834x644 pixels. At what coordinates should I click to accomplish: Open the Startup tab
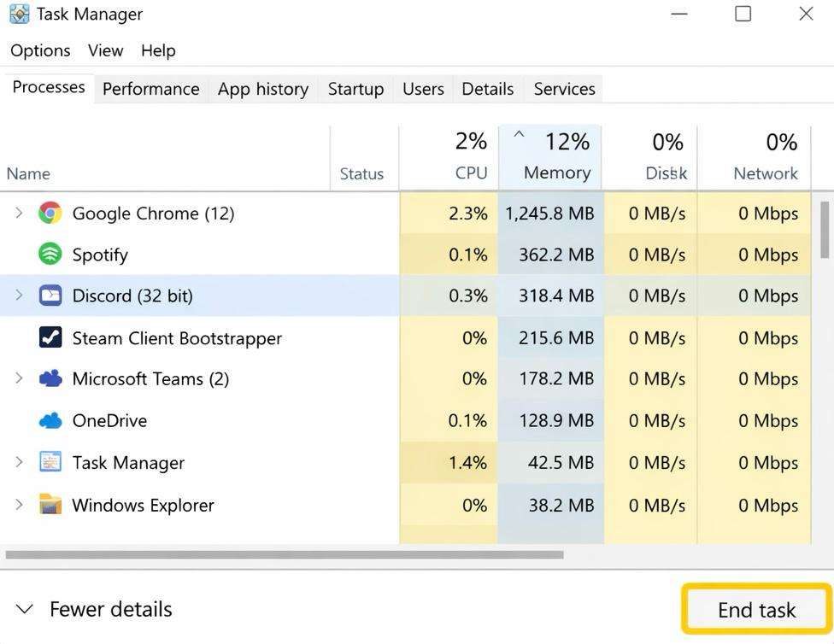pos(355,89)
